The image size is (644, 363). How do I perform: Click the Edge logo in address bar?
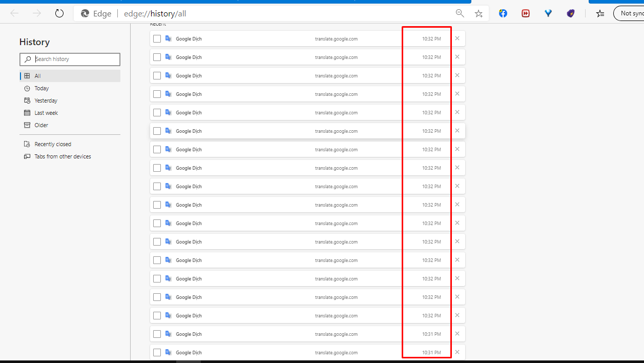click(85, 13)
